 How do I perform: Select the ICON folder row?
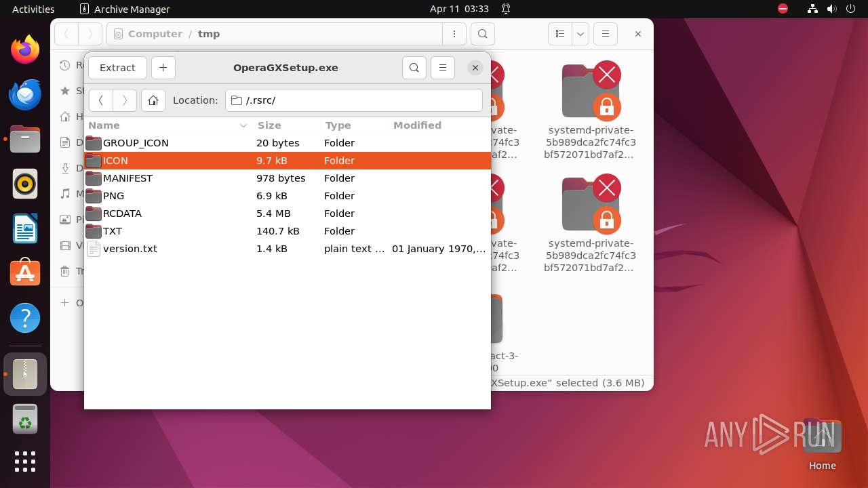click(x=288, y=161)
